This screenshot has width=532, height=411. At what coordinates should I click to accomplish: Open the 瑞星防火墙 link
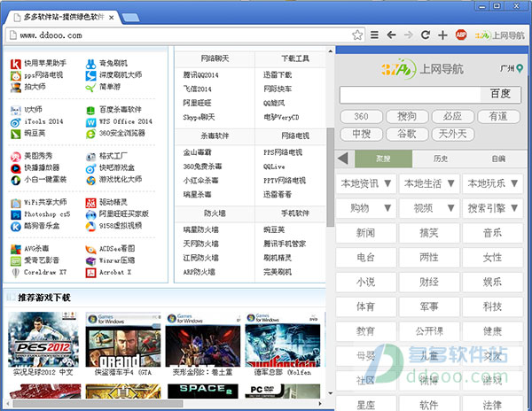tap(201, 229)
